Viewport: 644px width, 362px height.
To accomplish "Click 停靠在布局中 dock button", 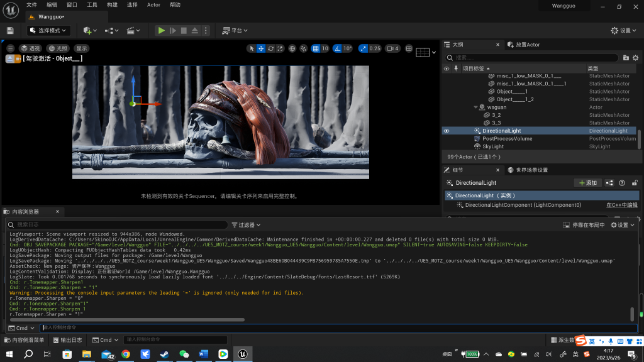I will point(584,225).
